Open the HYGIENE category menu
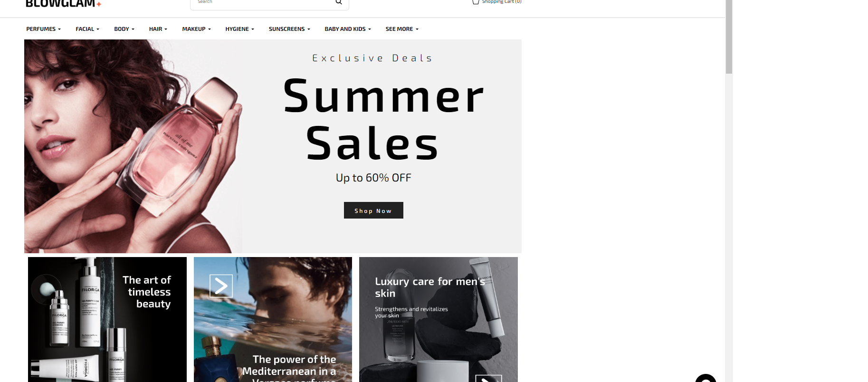Screen dimensions: 868x382 (240, 29)
